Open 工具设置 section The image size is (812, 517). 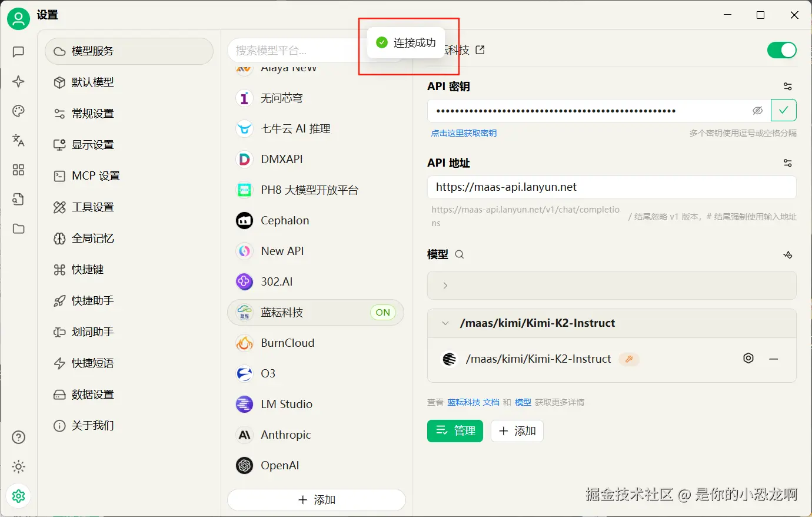[x=129, y=207]
